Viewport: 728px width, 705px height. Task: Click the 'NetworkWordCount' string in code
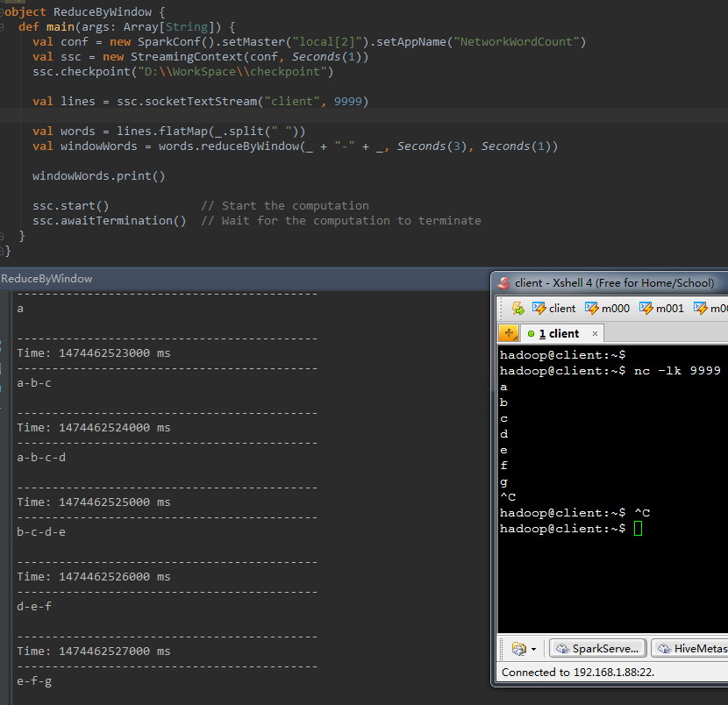(x=517, y=42)
